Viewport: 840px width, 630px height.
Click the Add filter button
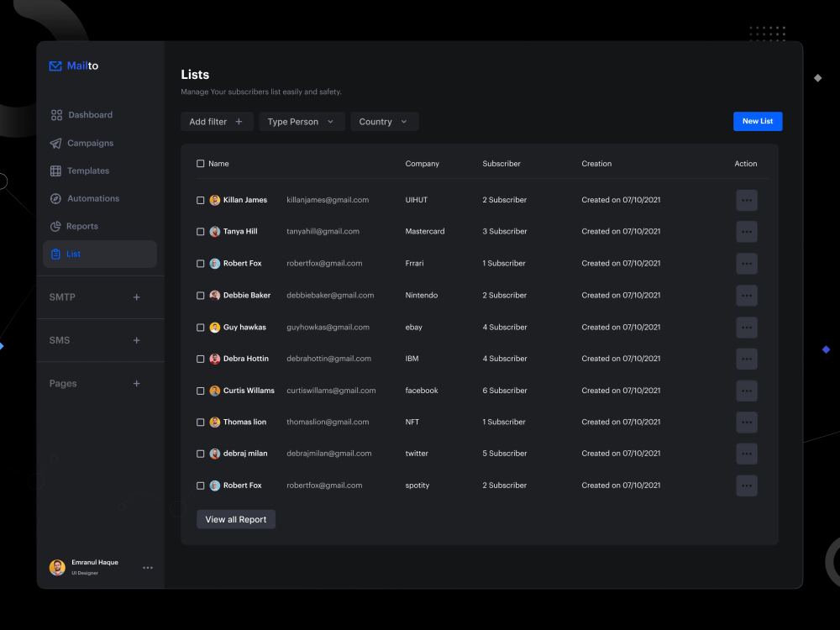[217, 122]
